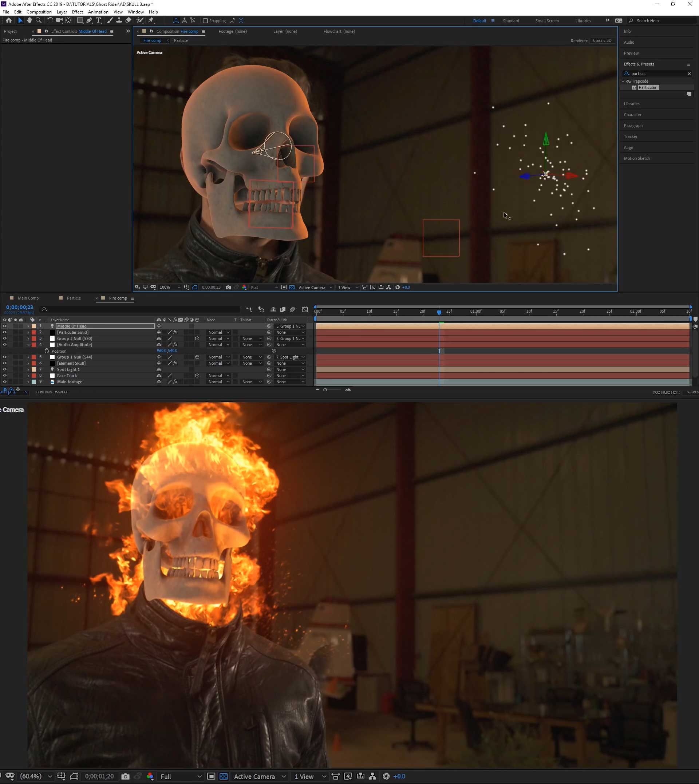Click the Position value 960.0 of Audio Amplitude

pos(162,351)
